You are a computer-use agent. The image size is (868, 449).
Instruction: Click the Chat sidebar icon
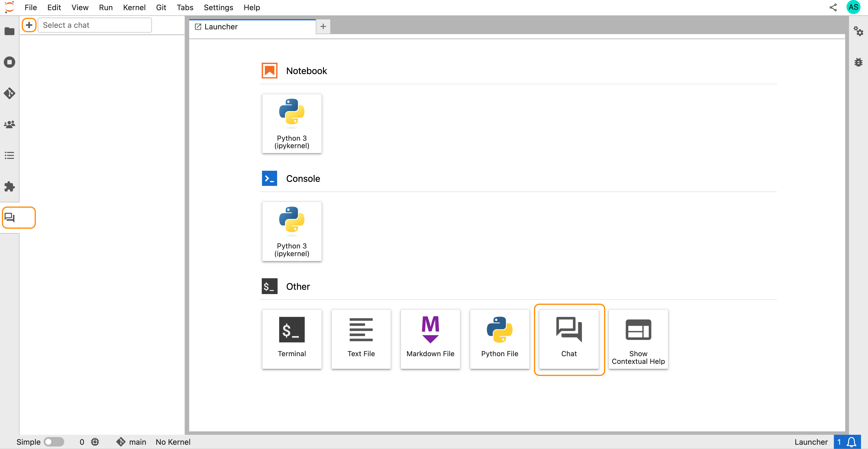(9, 217)
